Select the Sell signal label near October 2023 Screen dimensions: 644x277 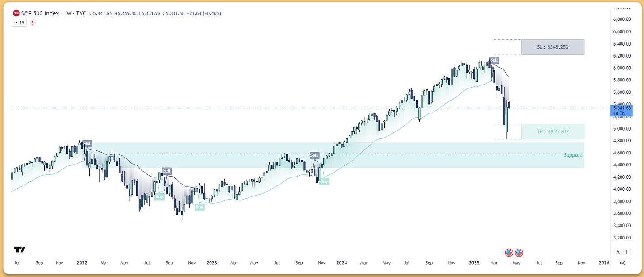point(314,155)
